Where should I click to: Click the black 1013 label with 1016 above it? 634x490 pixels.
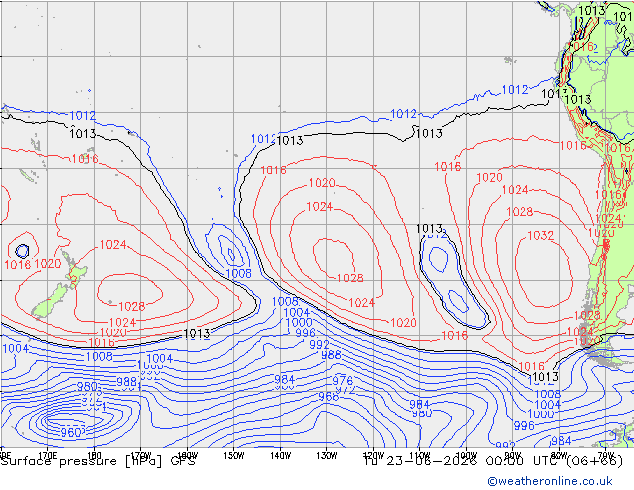click(x=545, y=377)
